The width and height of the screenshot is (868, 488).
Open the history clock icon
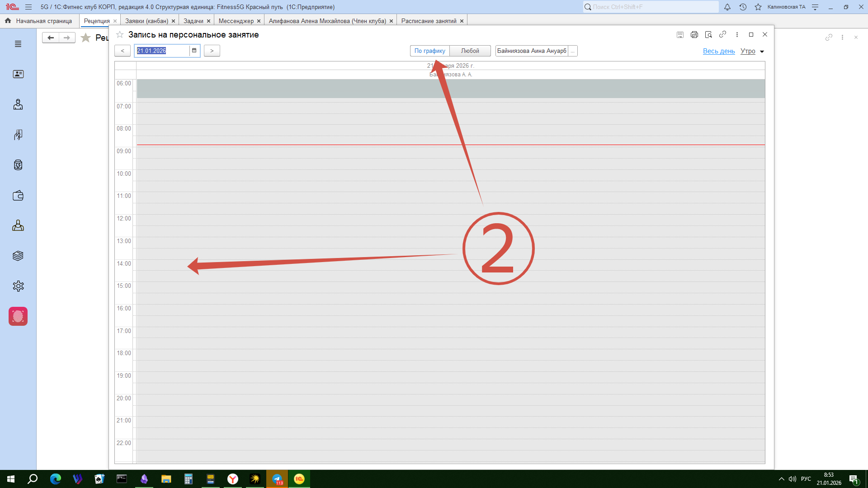743,7
